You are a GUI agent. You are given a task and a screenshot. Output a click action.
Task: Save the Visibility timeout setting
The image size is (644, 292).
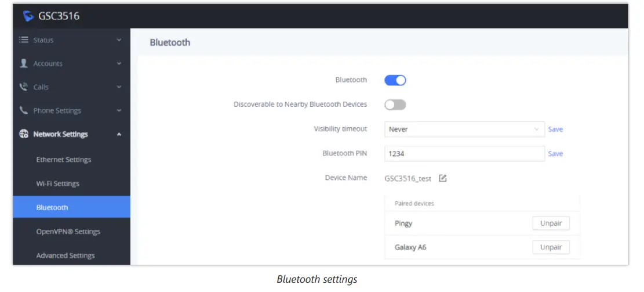point(555,129)
